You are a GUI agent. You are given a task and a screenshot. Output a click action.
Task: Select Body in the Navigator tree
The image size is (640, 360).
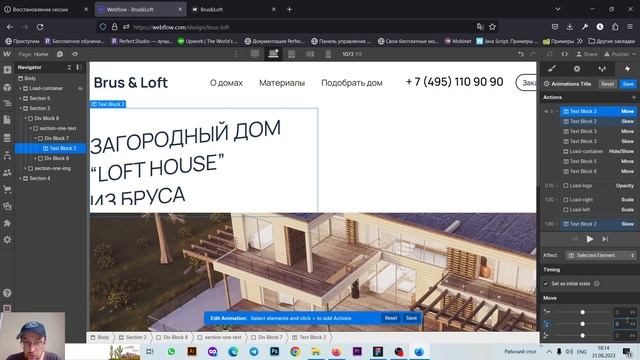tap(27, 78)
